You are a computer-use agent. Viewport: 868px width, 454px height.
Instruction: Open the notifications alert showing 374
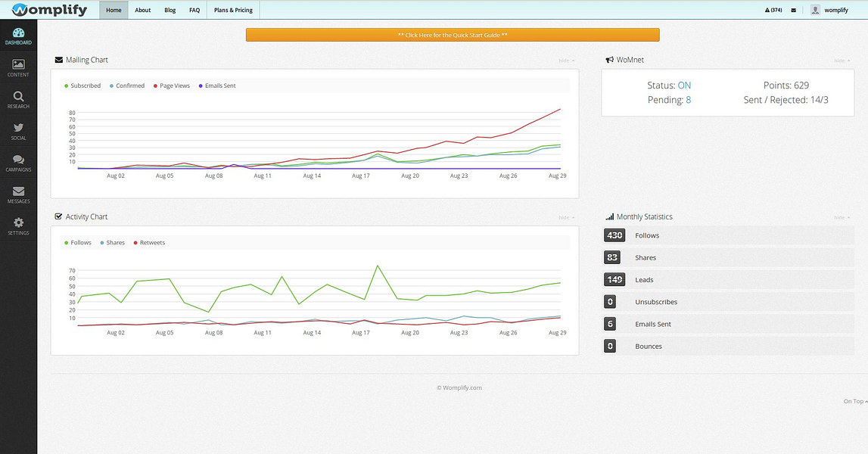[773, 10]
